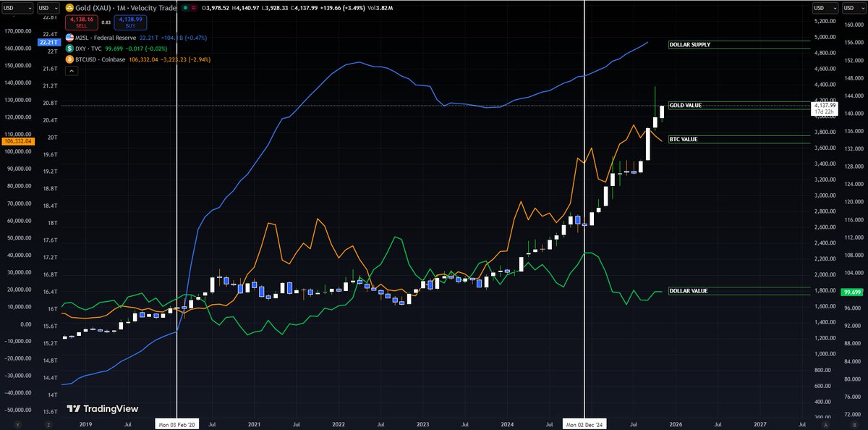Screen dimensions: 868x430
Task: Click the Mon 02 Dec '24 date label
Action: (584, 423)
